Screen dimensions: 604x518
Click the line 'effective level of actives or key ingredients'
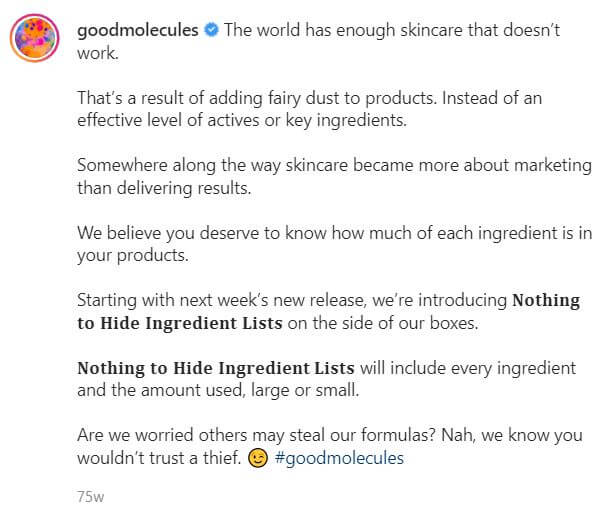[x=242, y=120]
